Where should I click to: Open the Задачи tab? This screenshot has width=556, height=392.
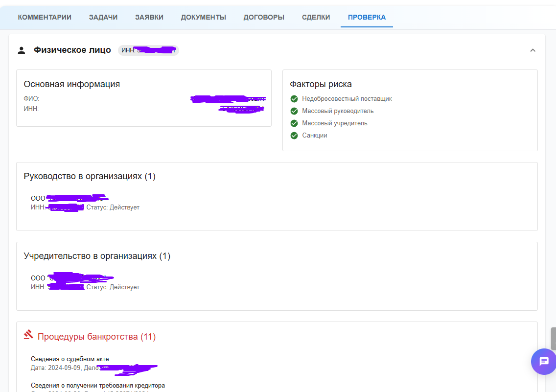[103, 17]
